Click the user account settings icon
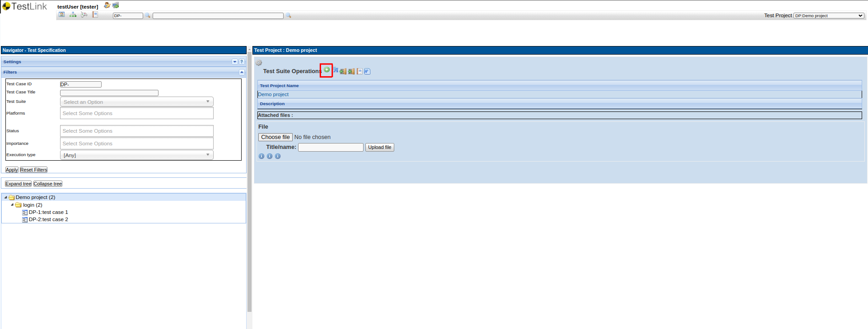This screenshot has height=329, width=868. (x=107, y=5)
